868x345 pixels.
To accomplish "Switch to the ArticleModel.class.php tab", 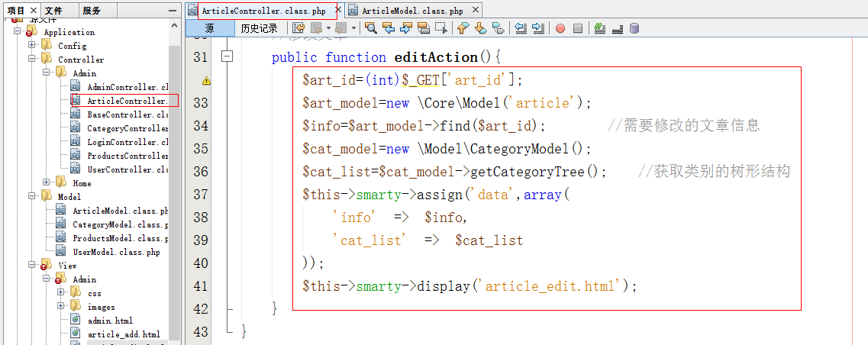I will tap(412, 11).
